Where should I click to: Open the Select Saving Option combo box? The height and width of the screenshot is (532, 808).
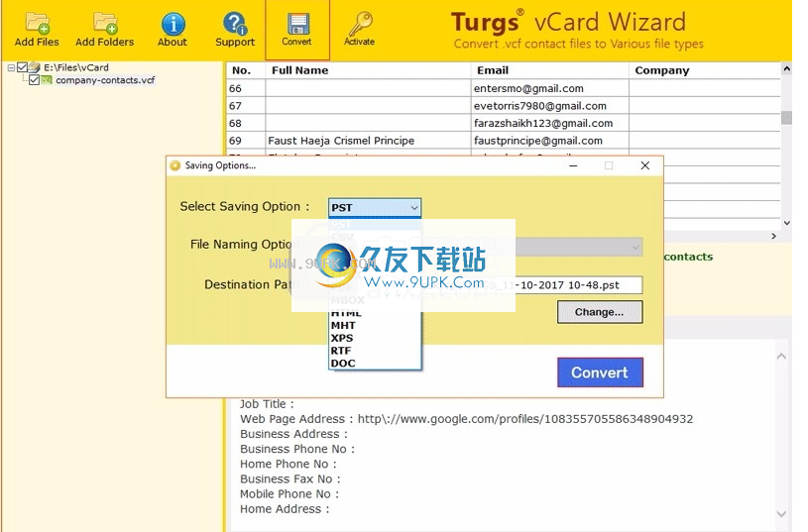click(x=375, y=207)
